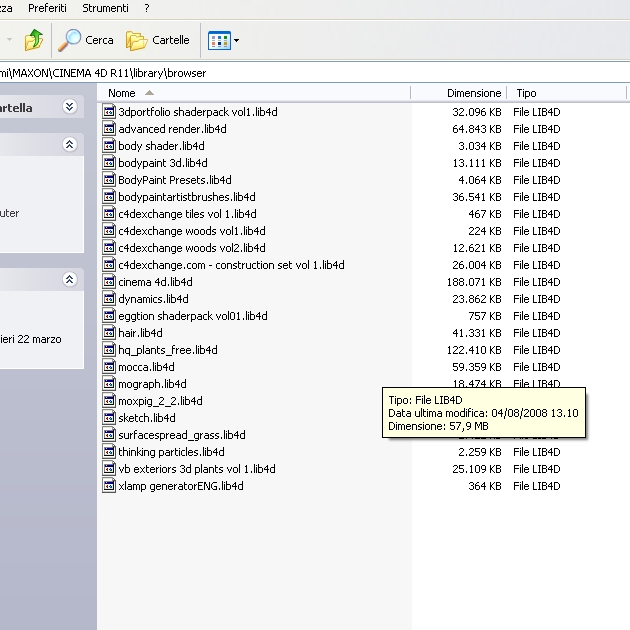The width and height of the screenshot is (630, 630).
Task: Select icon of c4dexchange woods vol1.lib4d
Action: pos(108,231)
